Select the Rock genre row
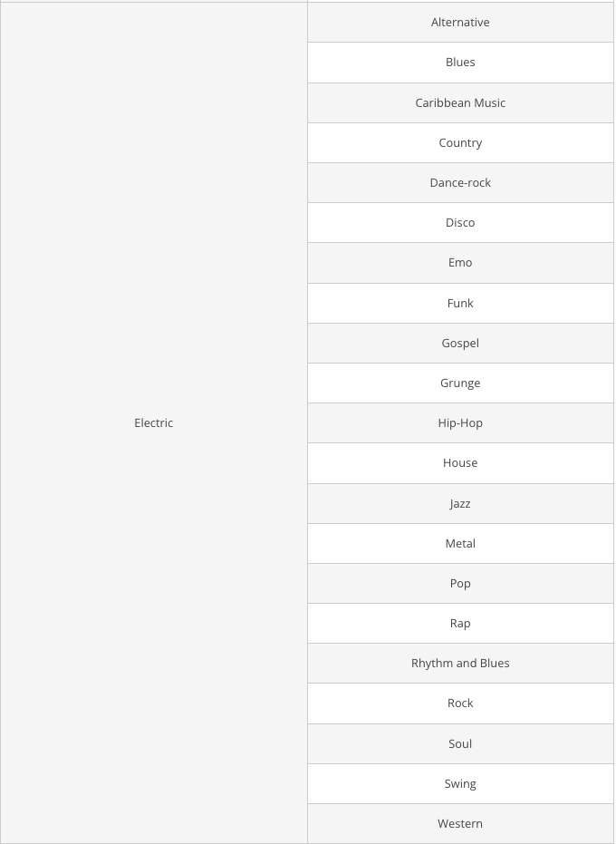This screenshot has width=616, height=844. [460, 703]
